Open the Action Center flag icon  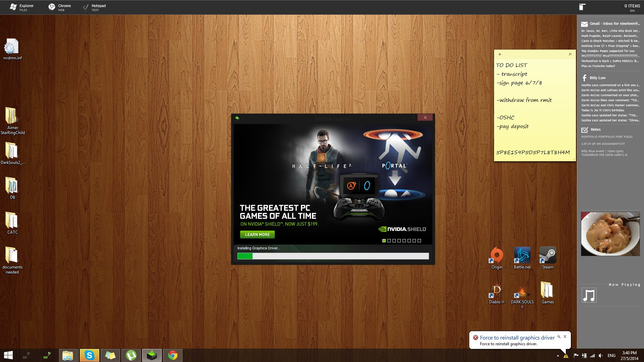576,356
